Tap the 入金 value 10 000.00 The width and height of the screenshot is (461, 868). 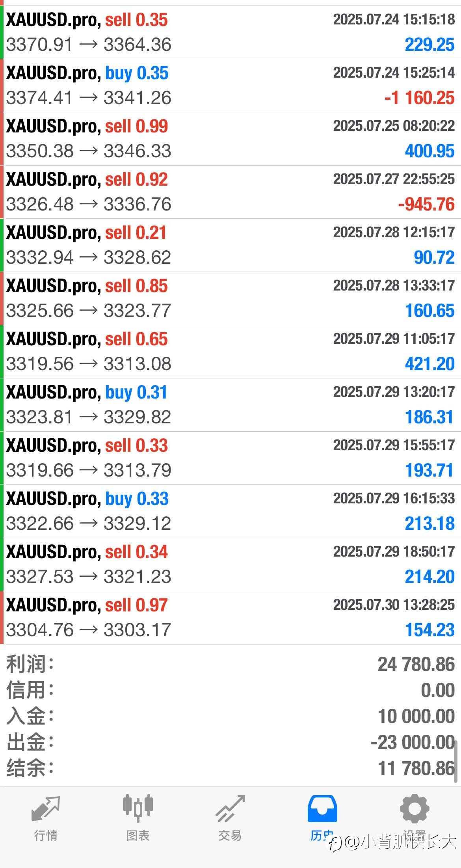[x=416, y=716]
